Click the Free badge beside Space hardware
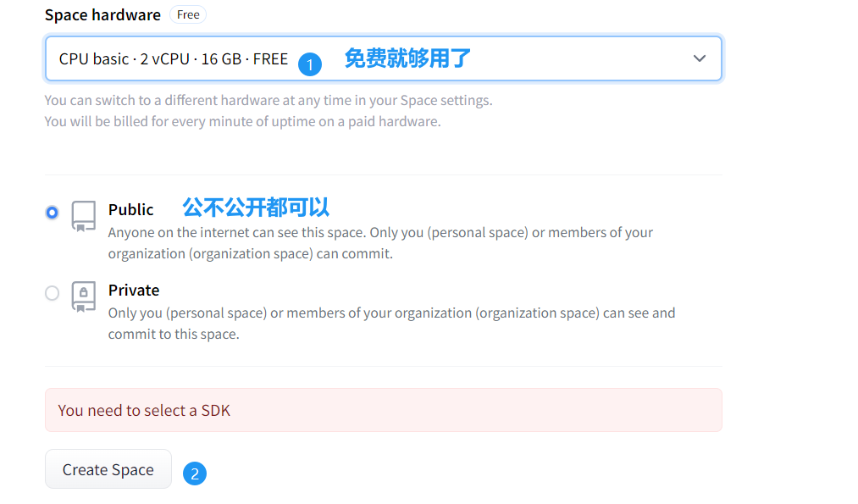Image resolution: width=858 pixels, height=504 pixels. [188, 14]
